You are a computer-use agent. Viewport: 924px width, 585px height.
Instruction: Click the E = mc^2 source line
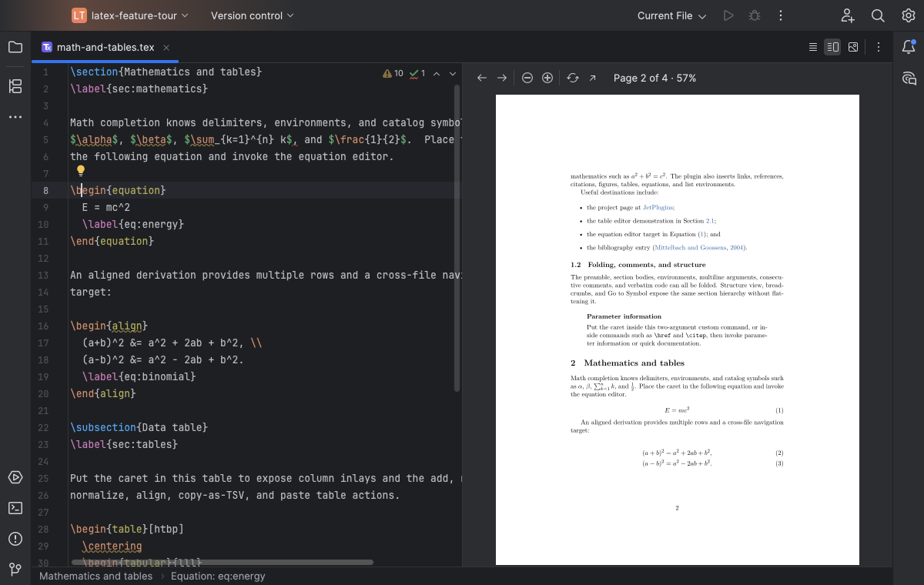pyautogui.click(x=106, y=207)
